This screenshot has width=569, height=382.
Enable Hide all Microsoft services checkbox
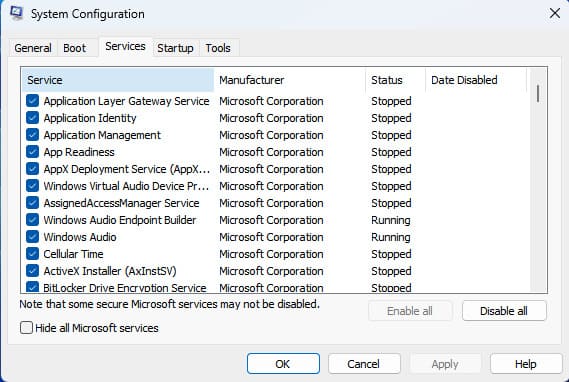click(x=26, y=328)
